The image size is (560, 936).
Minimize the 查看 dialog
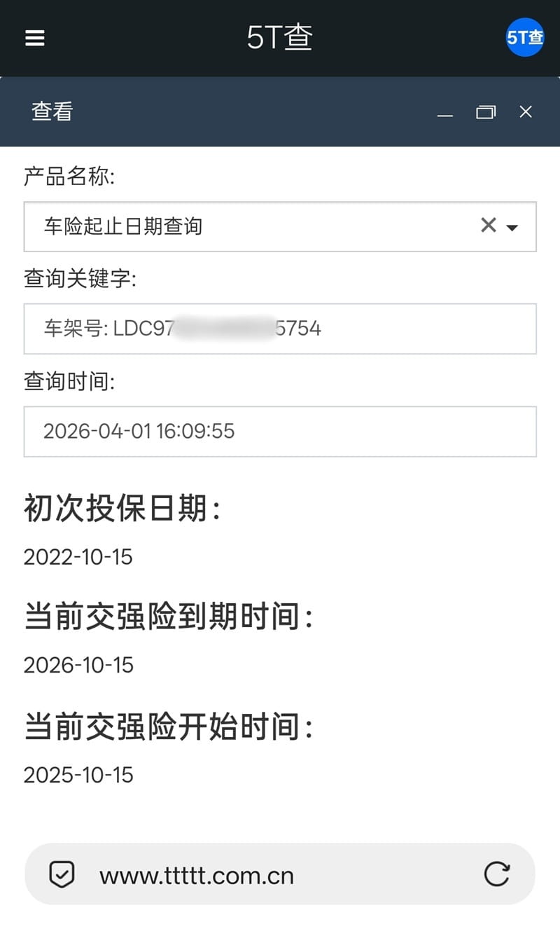pos(445,112)
